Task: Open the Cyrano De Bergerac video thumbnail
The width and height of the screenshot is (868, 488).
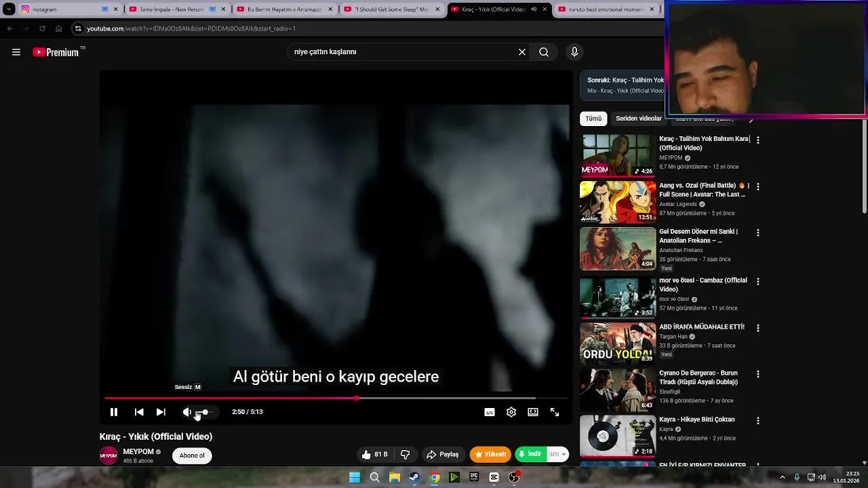Action: coord(618,390)
